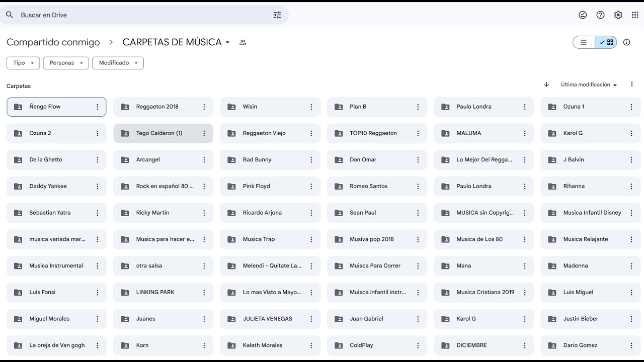Select the La oreja de Van gogh folder
644x362 pixels.
point(56,345)
